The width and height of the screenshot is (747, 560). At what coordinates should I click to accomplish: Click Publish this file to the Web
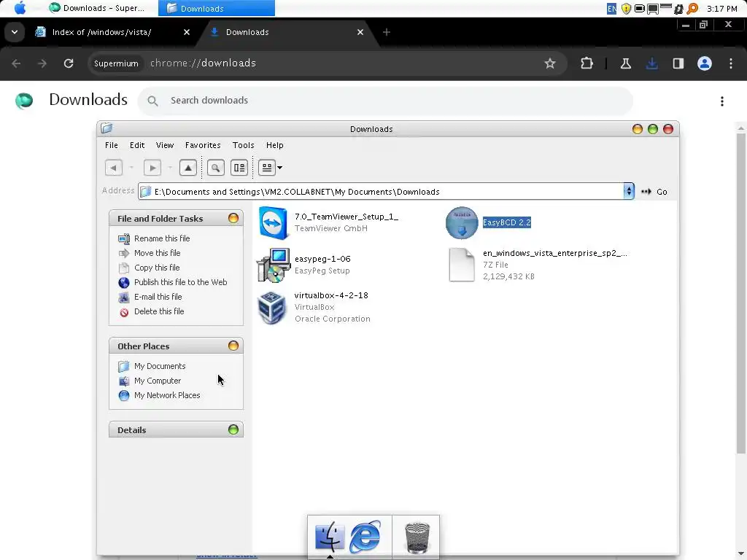pos(181,282)
